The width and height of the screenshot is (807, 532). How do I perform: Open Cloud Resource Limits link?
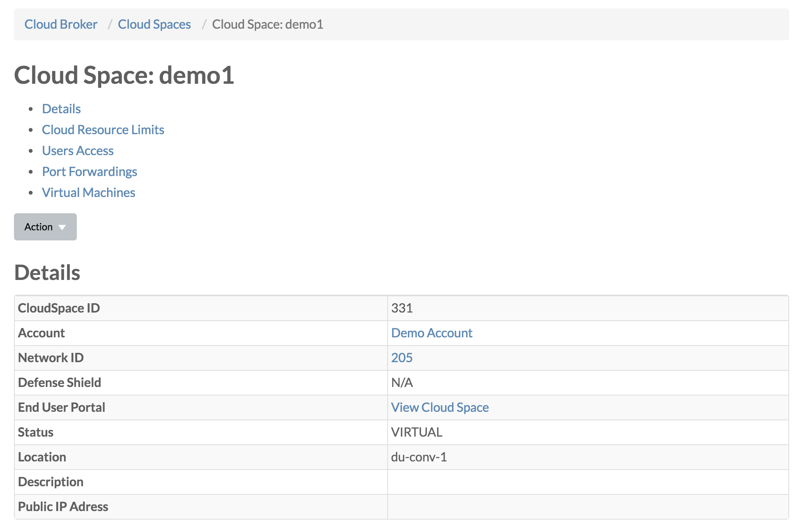pos(103,130)
